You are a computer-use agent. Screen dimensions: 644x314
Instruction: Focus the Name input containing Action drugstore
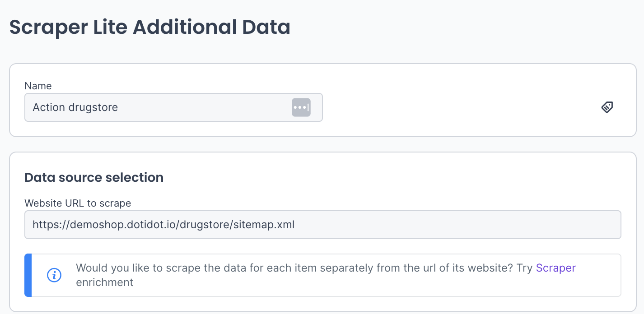pyautogui.click(x=158, y=107)
